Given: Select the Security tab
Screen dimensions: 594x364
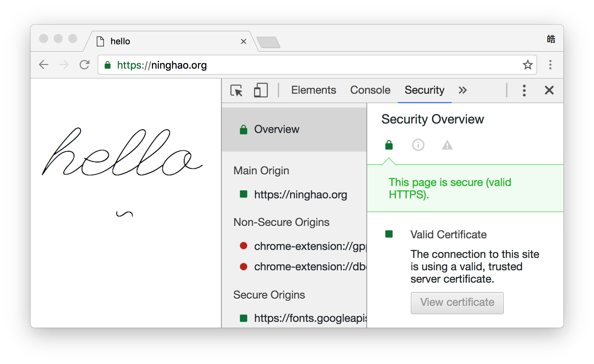Looking at the screenshot, I should (x=424, y=90).
